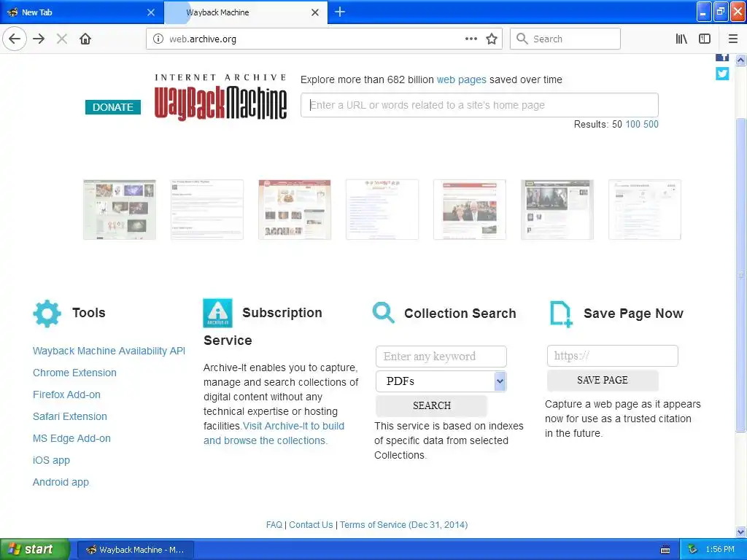Stop loading the page with the X button
The height and width of the screenshot is (560, 747).
[62, 39]
